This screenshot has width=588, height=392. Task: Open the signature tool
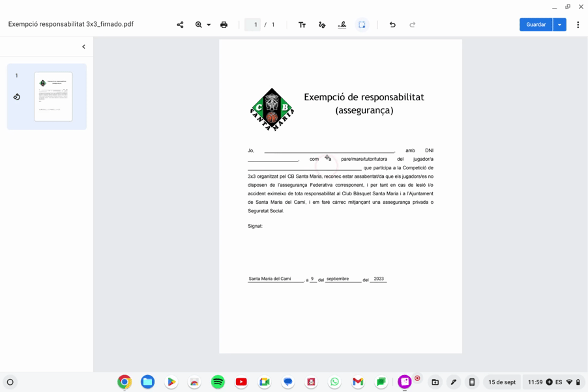tap(342, 25)
